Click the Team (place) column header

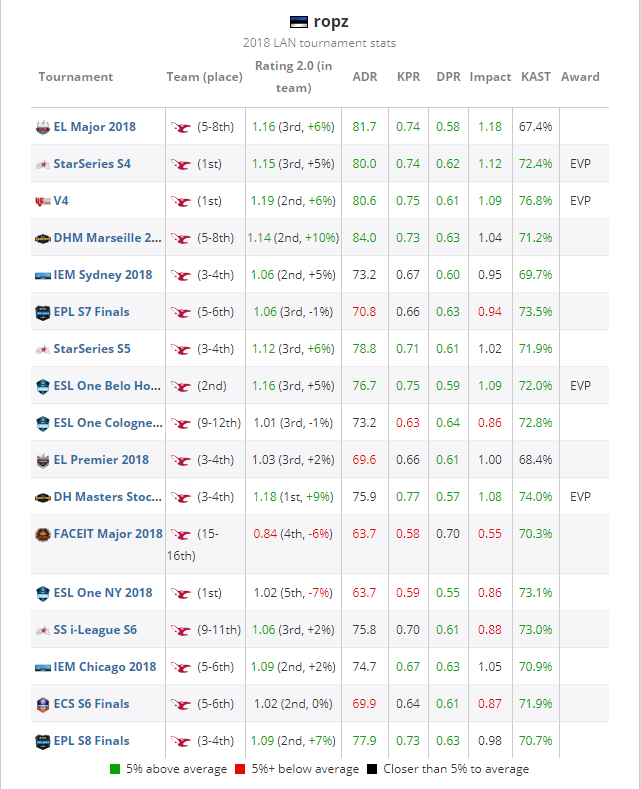[205, 77]
